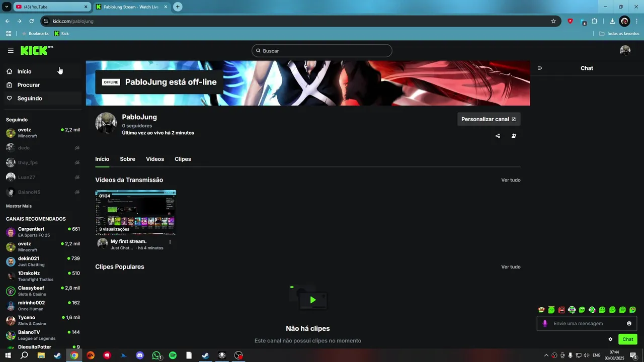
Task: Click the PabloJung profile avatar
Action: pos(106,123)
